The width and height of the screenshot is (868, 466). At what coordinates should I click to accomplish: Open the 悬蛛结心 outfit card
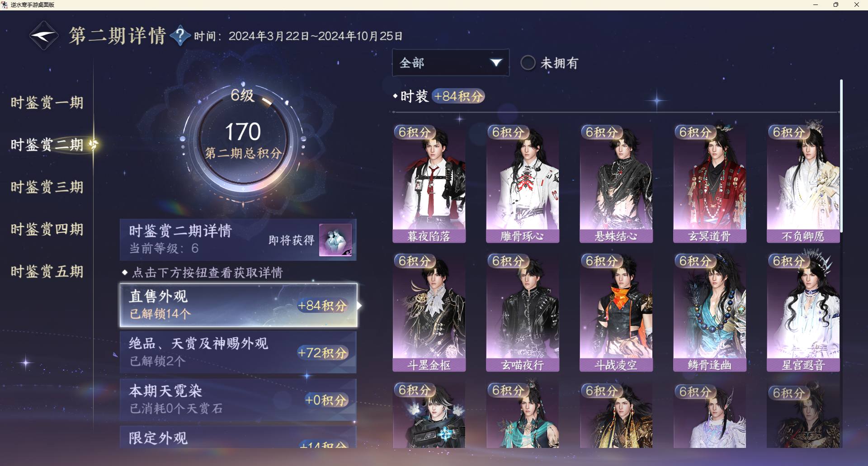tap(616, 184)
